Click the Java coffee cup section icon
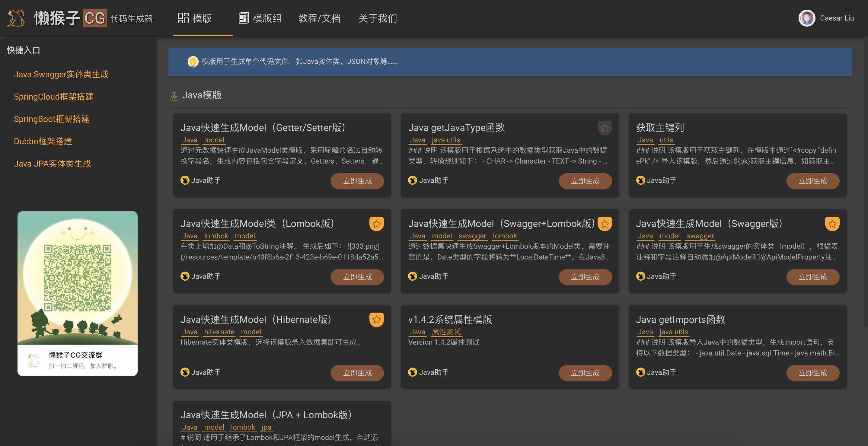This screenshot has height=446, width=868. point(174,95)
